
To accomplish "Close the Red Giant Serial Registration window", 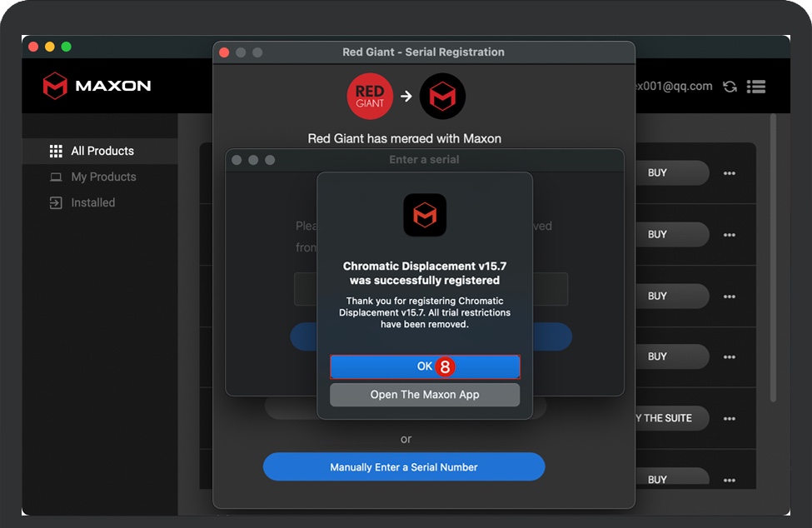I will click(224, 52).
